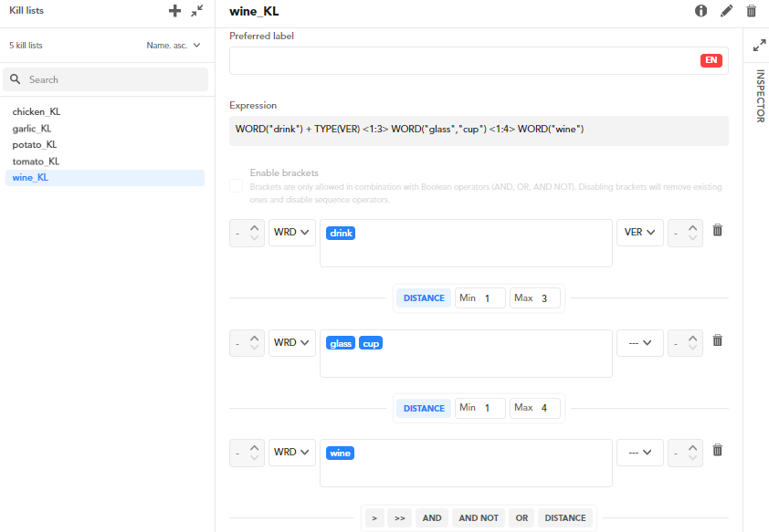Click the EN language badge
Screen dimensions: 769x532
click(711, 60)
